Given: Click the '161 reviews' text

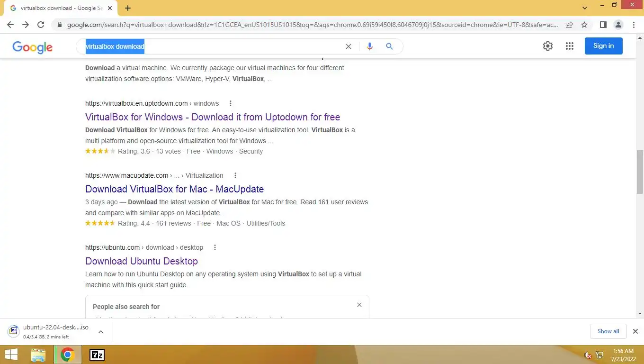Looking at the screenshot, I should click(173, 223).
